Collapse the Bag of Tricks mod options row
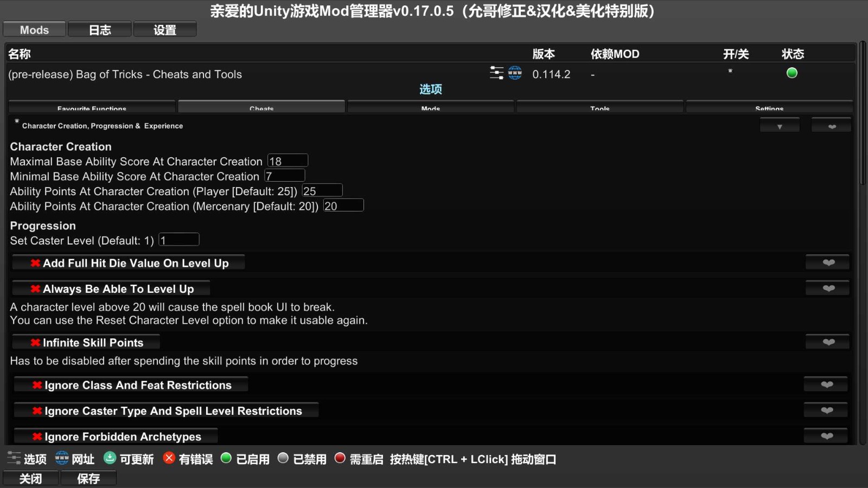The width and height of the screenshot is (868, 488). pyautogui.click(x=430, y=89)
